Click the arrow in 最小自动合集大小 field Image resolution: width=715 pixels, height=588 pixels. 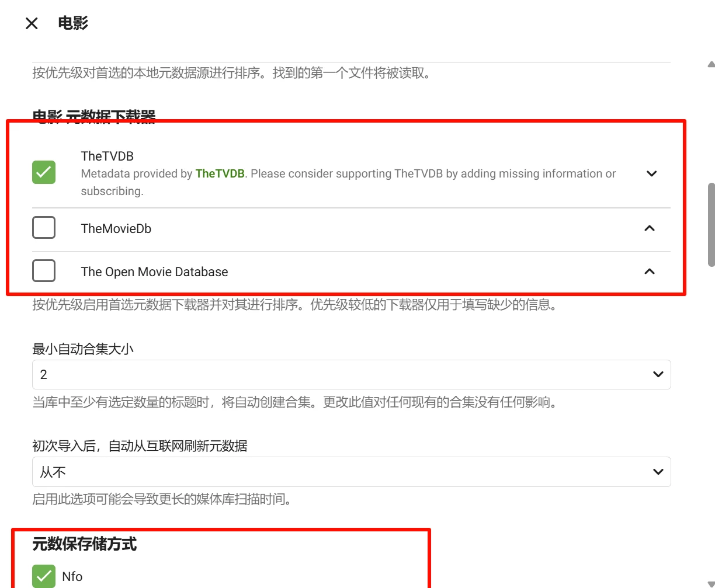pyautogui.click(x=658, y=374)
